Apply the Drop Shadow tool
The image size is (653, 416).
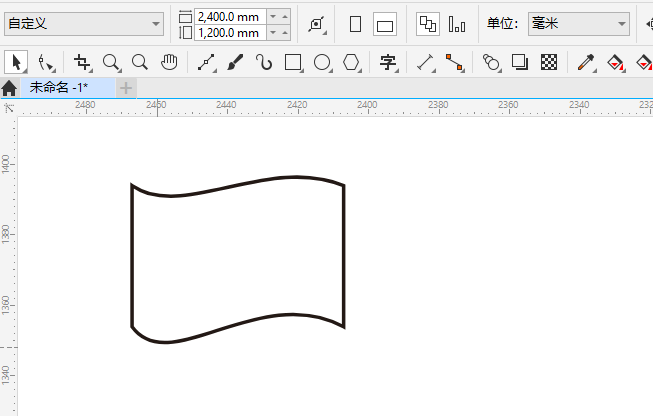[520, 62]
